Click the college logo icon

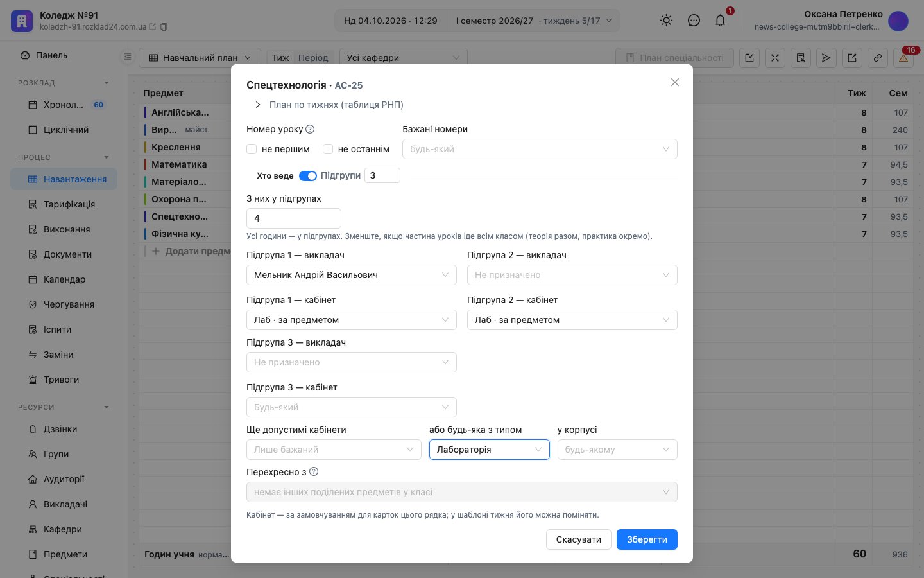(x=22, y=21)
